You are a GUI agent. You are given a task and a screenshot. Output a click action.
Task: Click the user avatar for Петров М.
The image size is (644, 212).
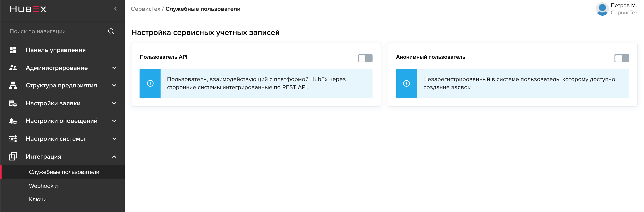pyautogui.click(x=602, y=9)
